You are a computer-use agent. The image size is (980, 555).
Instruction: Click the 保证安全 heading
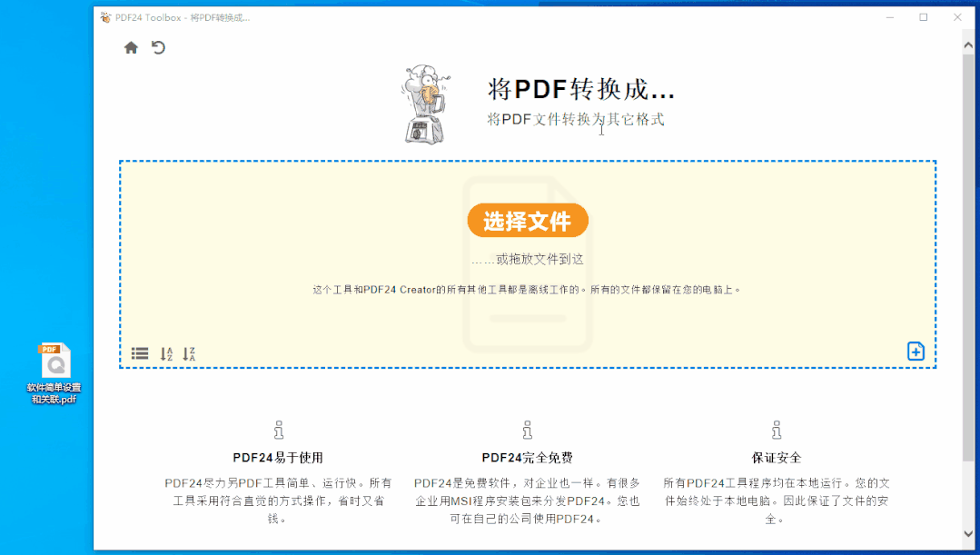tap(777, 458)
